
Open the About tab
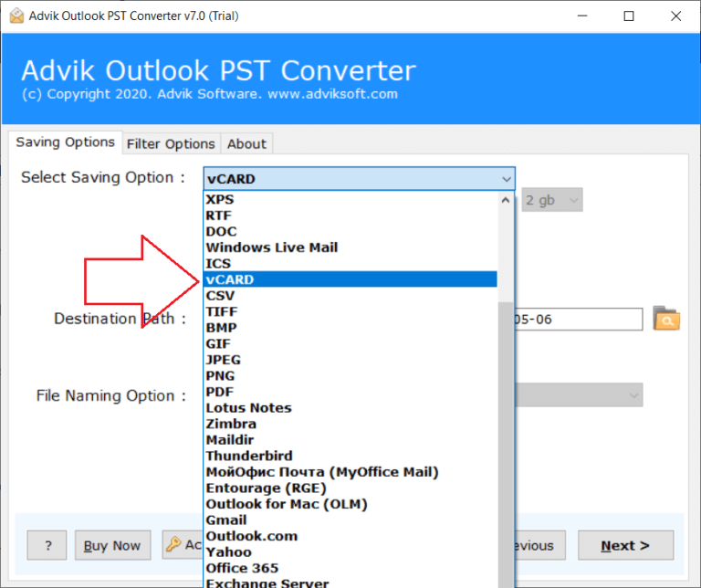246,143
